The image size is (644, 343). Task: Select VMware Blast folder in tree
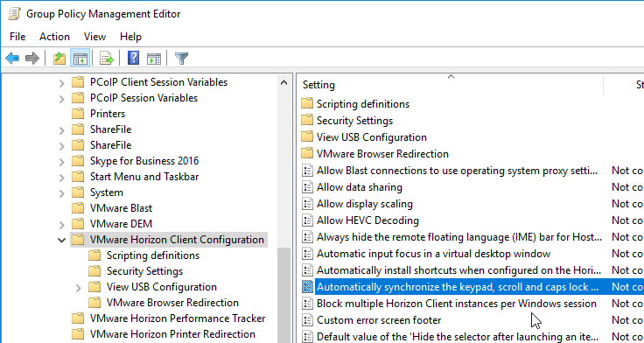pos(121,208)
